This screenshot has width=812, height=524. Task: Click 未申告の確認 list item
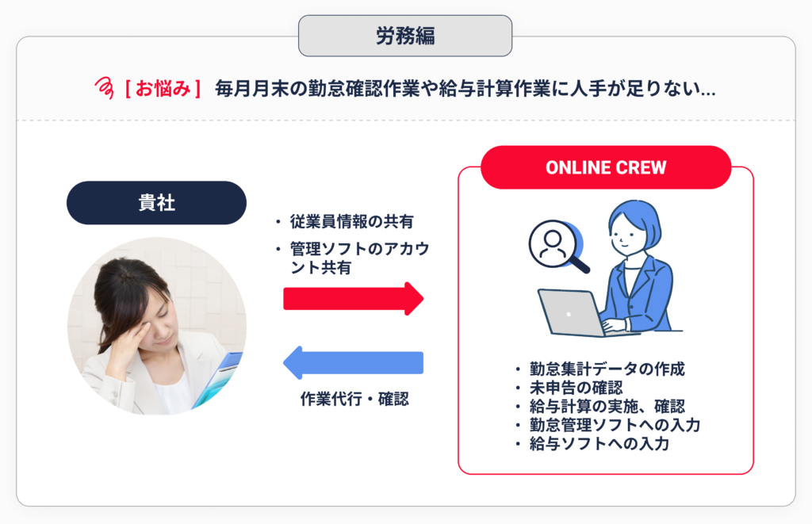tap(576, 388)
